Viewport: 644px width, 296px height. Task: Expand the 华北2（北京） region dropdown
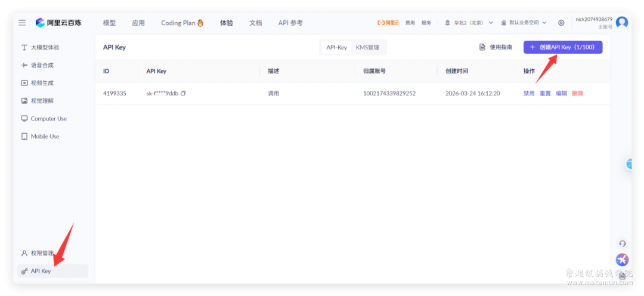point(469,23)
